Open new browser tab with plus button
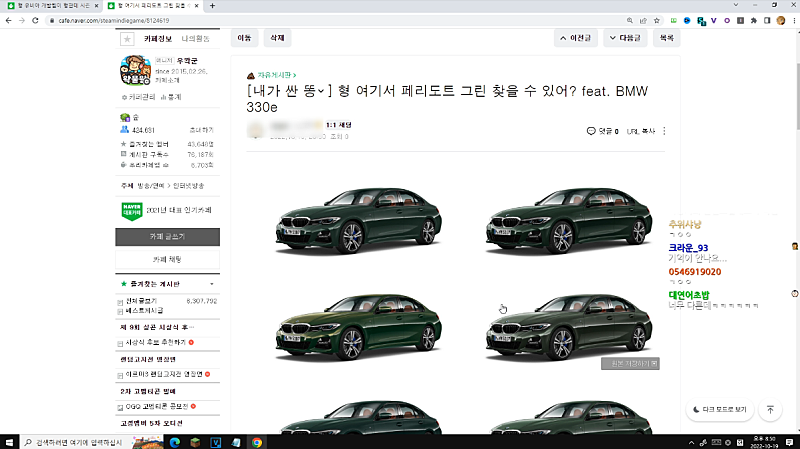 tap(212, 6)
